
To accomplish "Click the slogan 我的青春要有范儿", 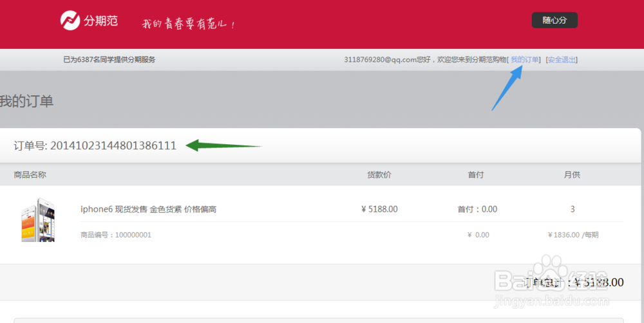I will 189,24.
